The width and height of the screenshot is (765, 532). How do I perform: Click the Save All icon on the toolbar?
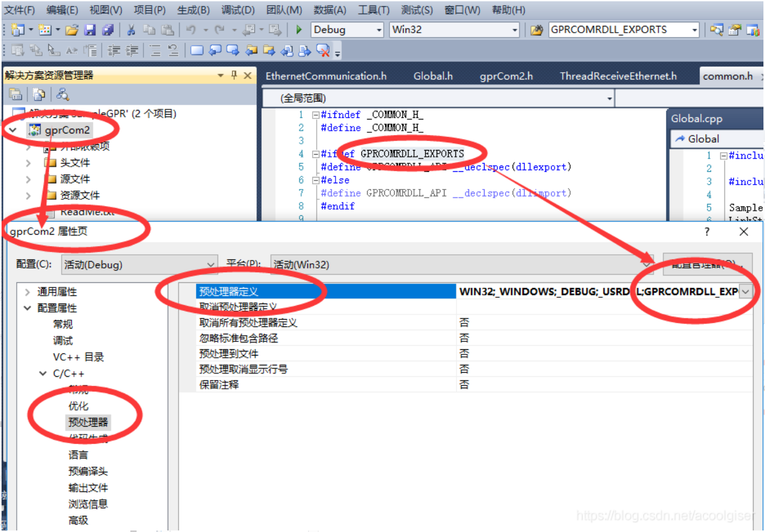pos(108,30)
